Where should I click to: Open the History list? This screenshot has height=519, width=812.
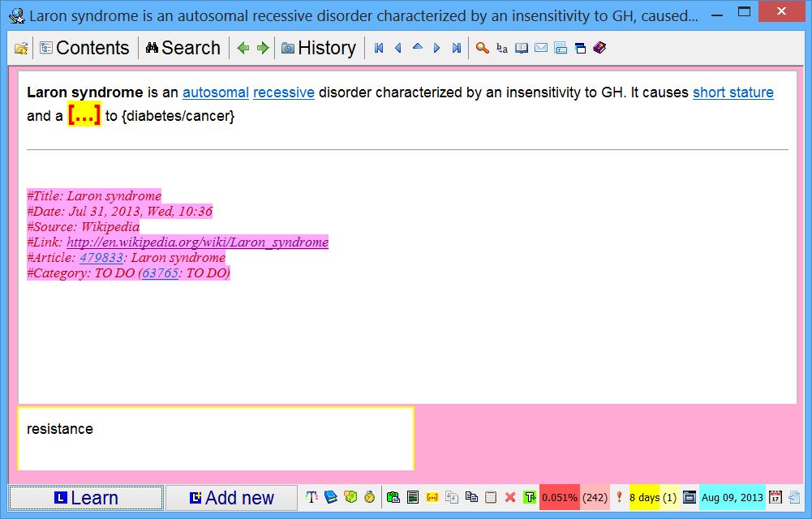pyautogui.click(x=319, y=49)
